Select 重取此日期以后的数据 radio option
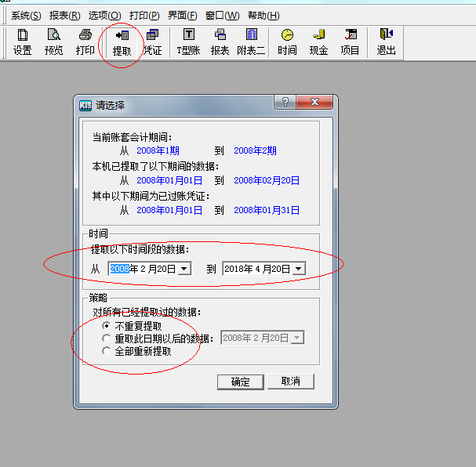The height and width of the screenshot is (467, 476). [107, 338]
